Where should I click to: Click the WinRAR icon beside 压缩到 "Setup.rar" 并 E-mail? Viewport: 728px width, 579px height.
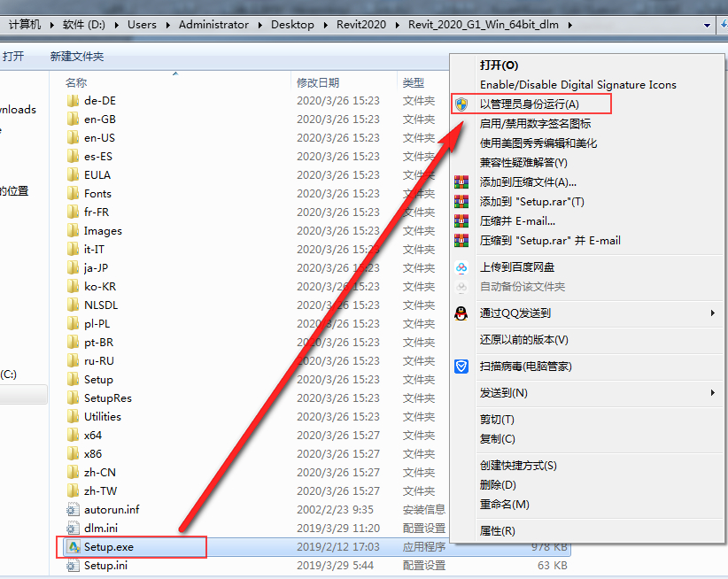click(461, 241)
